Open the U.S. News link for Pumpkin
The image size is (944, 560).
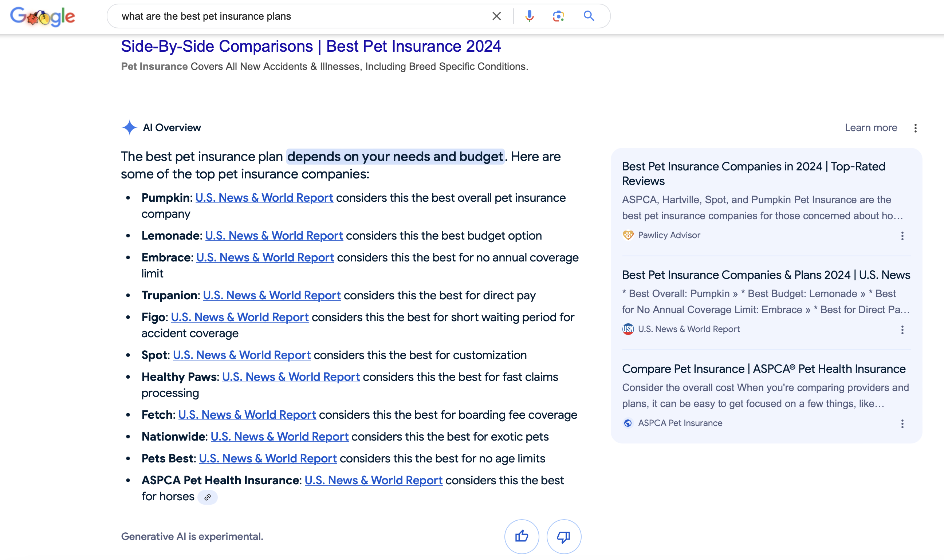[265, 198]
